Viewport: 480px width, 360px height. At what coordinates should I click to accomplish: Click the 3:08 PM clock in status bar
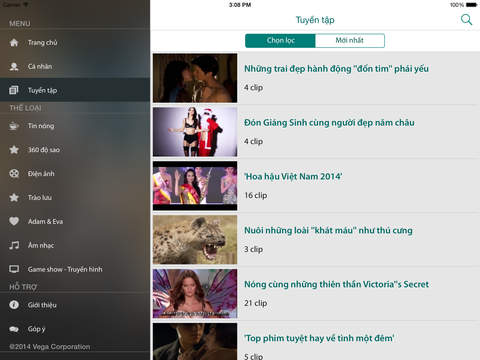pos(240,5)
